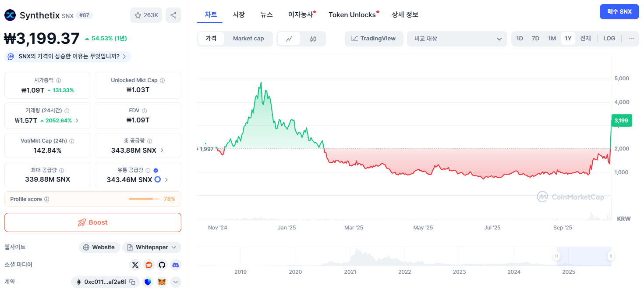Select the Market cap chart toggle
The width and height of the screenshot is (644, 290).
(x=248, y=39)
